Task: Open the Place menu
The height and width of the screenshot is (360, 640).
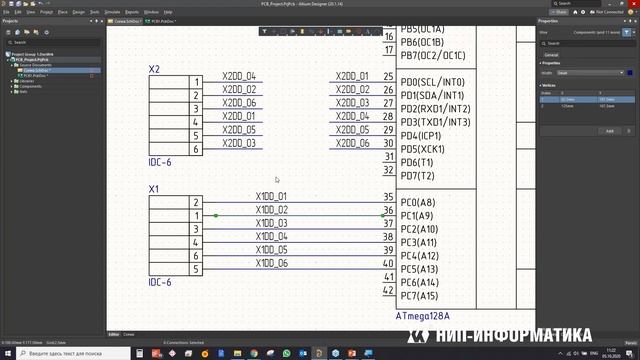Action: tap(62, 12)
